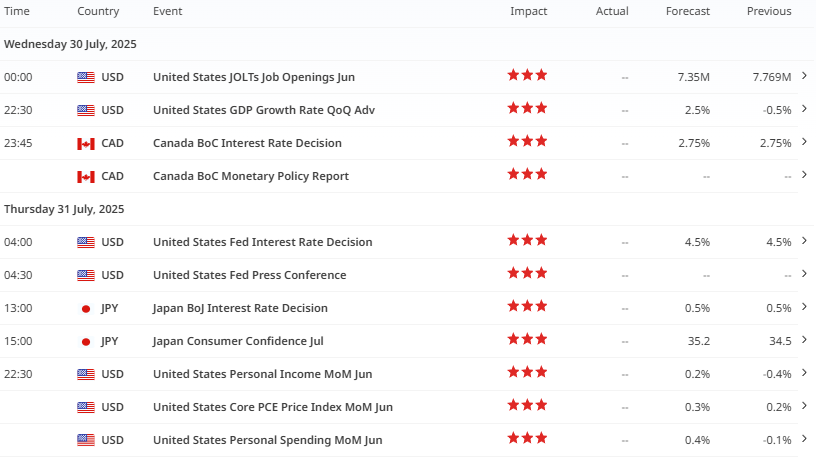Open Canada BoC Interest Rate Decision event
The width and height of the screenshot is (816, 467).
pos(247,143)
